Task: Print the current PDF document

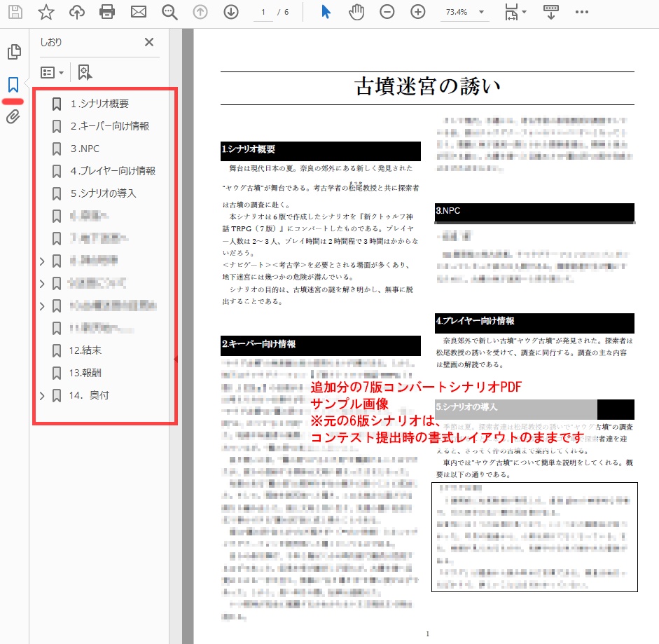Action: pos(106,12)
